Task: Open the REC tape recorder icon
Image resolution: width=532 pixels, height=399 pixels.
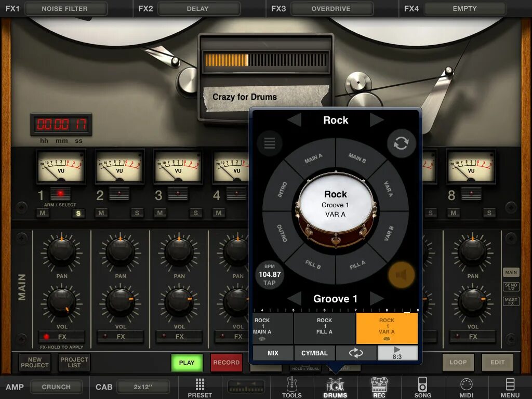Action: (x=379, y=387)
